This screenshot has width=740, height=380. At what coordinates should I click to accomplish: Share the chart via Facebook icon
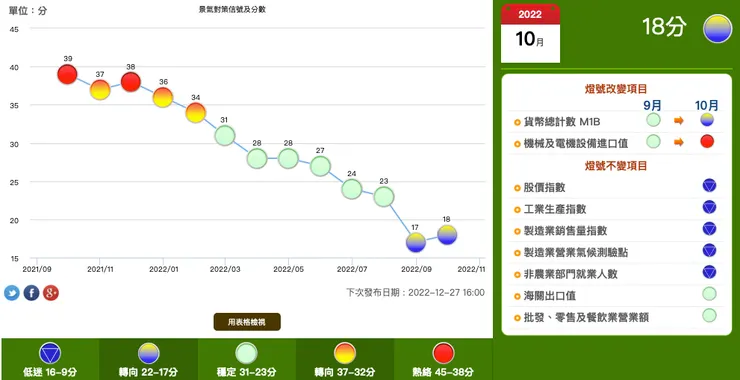pyautogui.click(x=31, y=293)
